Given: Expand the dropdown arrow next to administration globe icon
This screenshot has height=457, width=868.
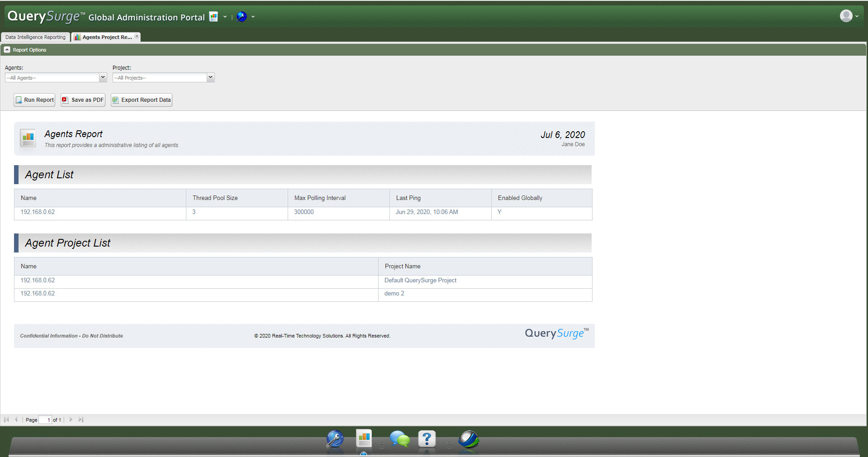Looking at the screenshot, I should click(253, 17).
